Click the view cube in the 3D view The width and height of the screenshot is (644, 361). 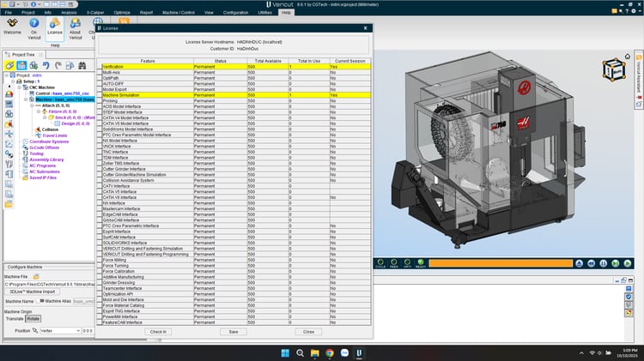614,69
